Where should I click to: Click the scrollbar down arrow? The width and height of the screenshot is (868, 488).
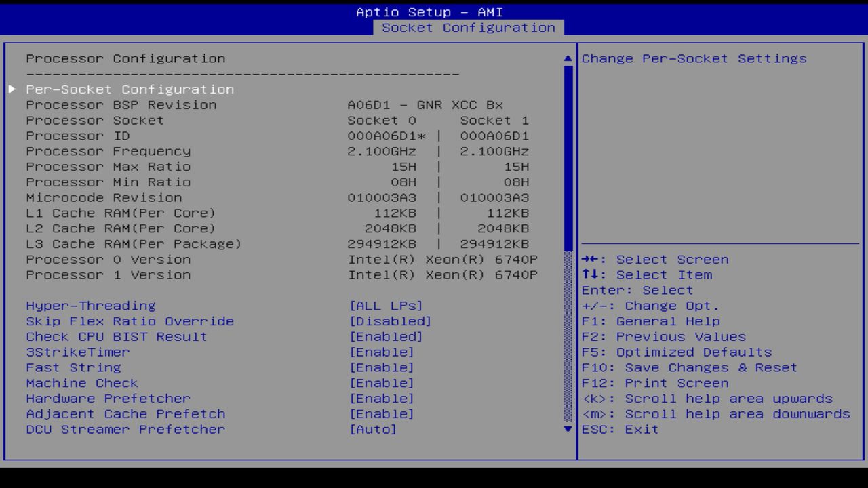point(568,429)
